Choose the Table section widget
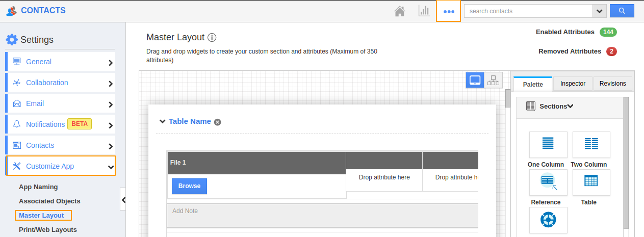Viewport: 644px width, 237px height. click(x=591, y=182)
